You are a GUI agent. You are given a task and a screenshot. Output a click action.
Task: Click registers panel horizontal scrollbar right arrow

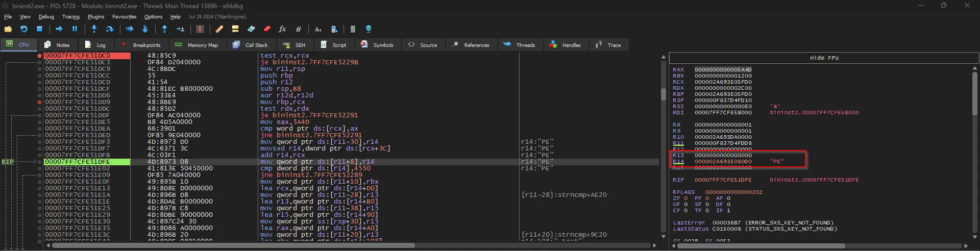pyautogui.click(x=966, y=246)
